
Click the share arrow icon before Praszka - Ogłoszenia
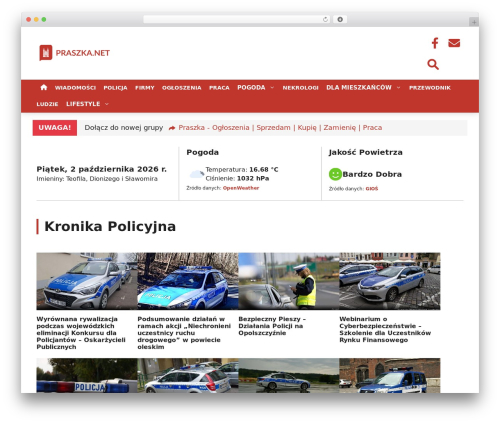tap(172, 128)
